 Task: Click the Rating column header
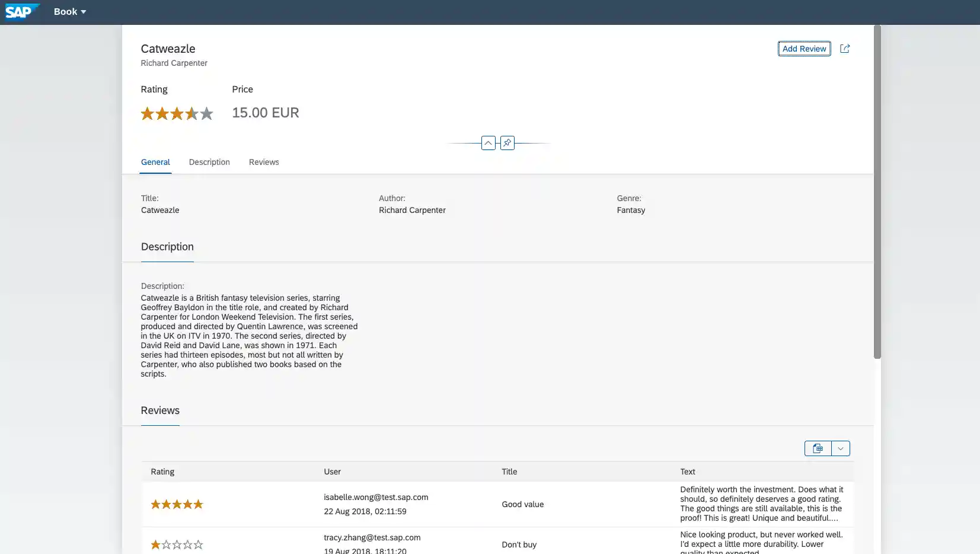click(162, 472)
